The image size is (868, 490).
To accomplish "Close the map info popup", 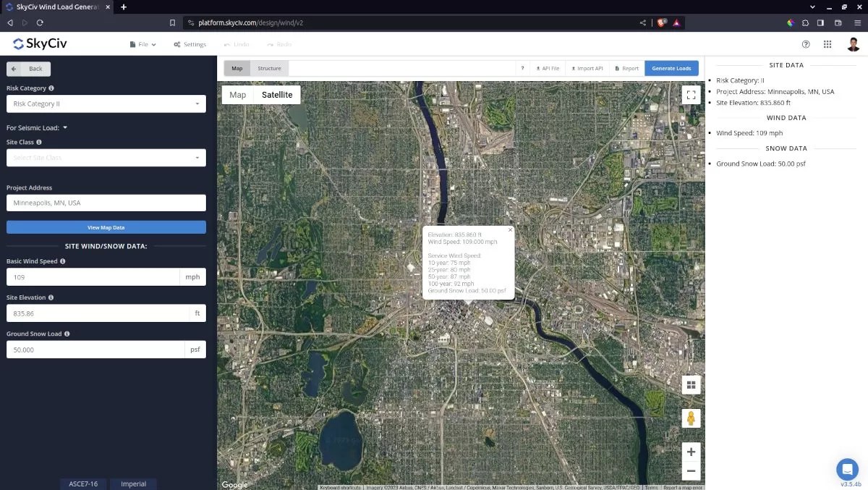I will [x=510, y=230].
